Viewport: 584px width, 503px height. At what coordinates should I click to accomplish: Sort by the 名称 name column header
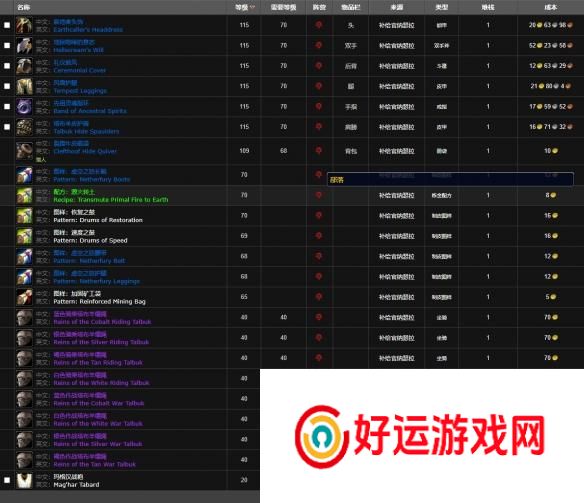23,7
